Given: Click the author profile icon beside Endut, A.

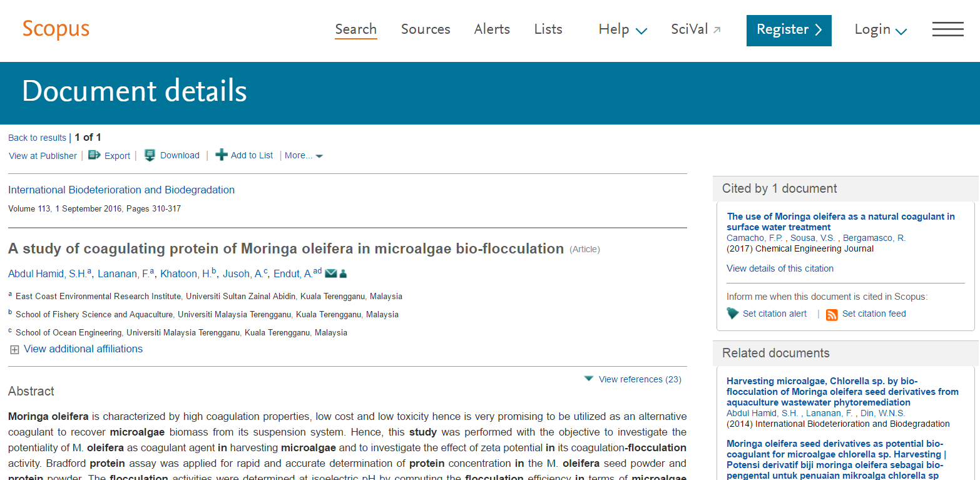Looking at the screenshot, I should 343,273.
